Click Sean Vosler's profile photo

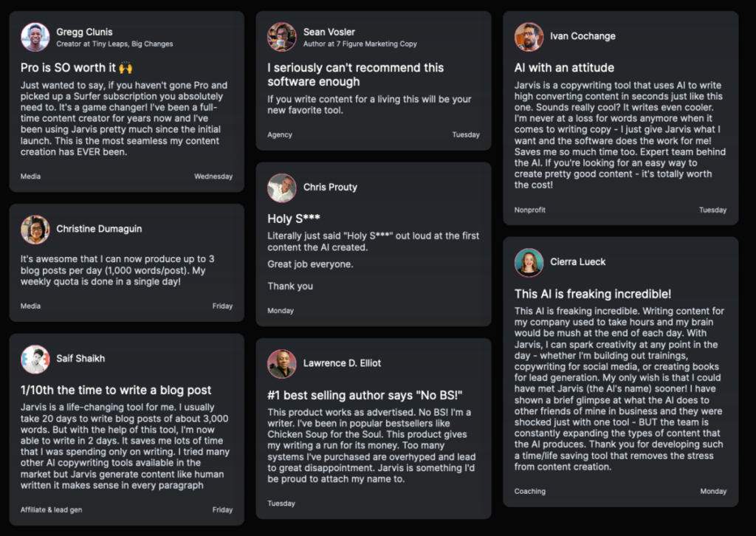click(x=282, y=37)
